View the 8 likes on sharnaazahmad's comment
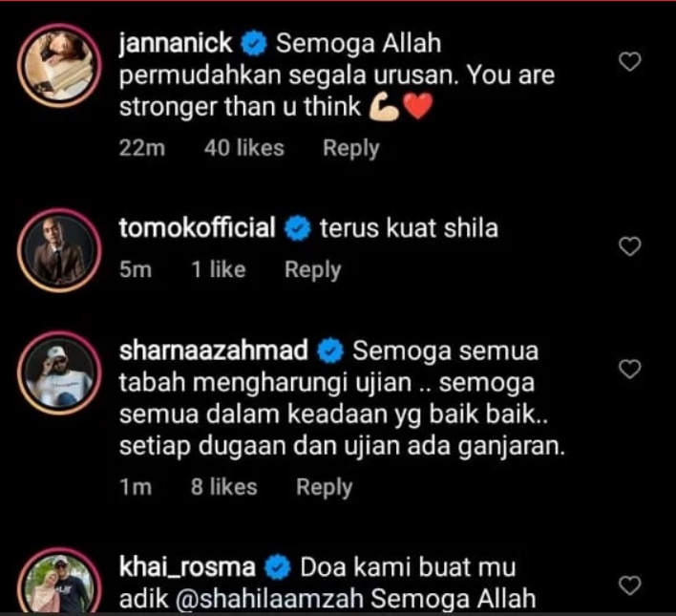Viewport: 676px width, 616px height. tap(223, 487)
